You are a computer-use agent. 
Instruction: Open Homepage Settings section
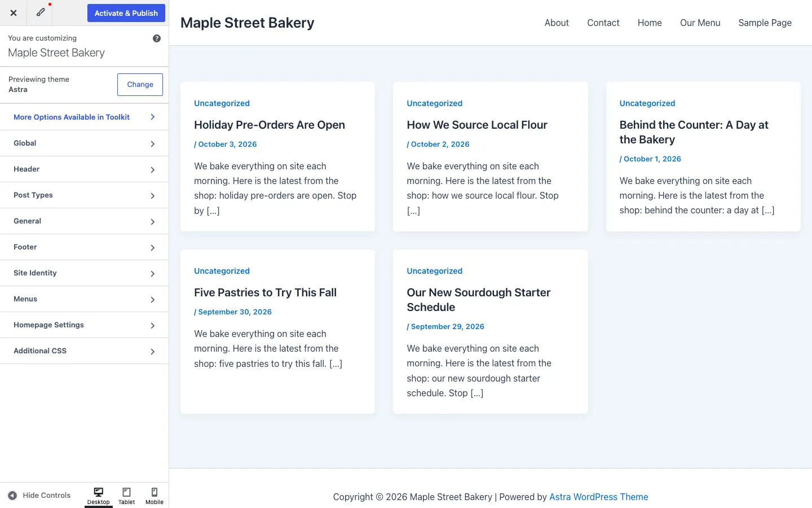click(85, 325)
